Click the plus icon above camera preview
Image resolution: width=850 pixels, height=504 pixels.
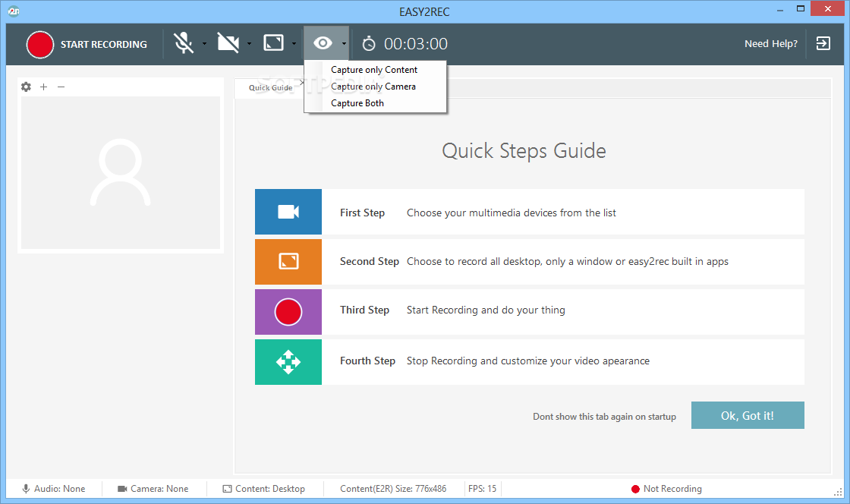coord(44,87)
